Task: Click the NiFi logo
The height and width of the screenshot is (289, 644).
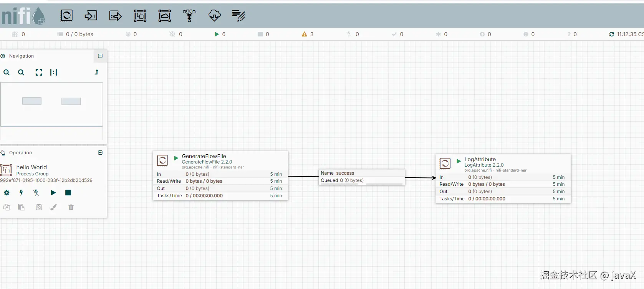Action: coord(23,16)
